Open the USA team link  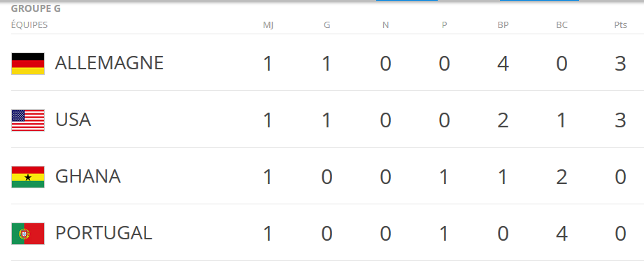[73, 120]
